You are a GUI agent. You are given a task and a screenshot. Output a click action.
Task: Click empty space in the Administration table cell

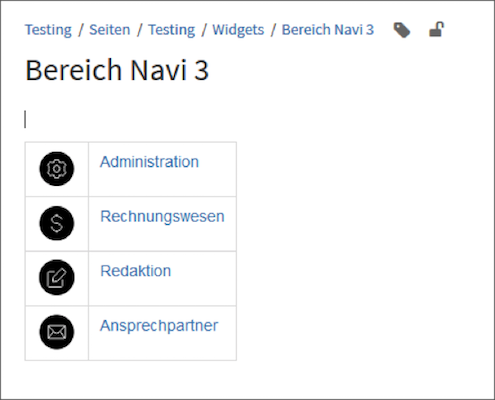(163, 183)
